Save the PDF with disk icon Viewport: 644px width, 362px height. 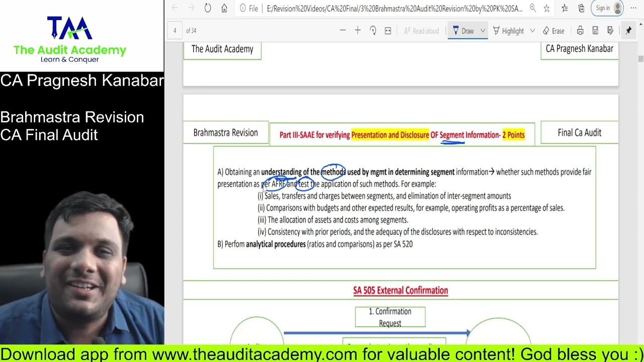tap(595, 31)
